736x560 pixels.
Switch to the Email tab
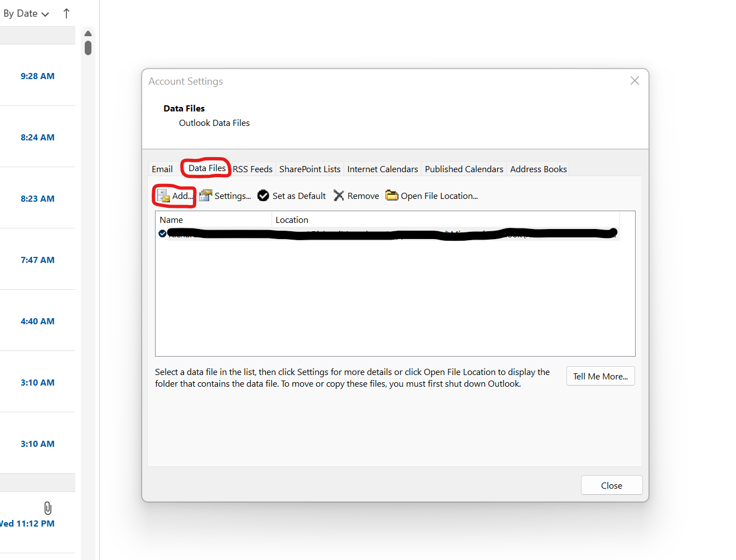click(162, 168)
